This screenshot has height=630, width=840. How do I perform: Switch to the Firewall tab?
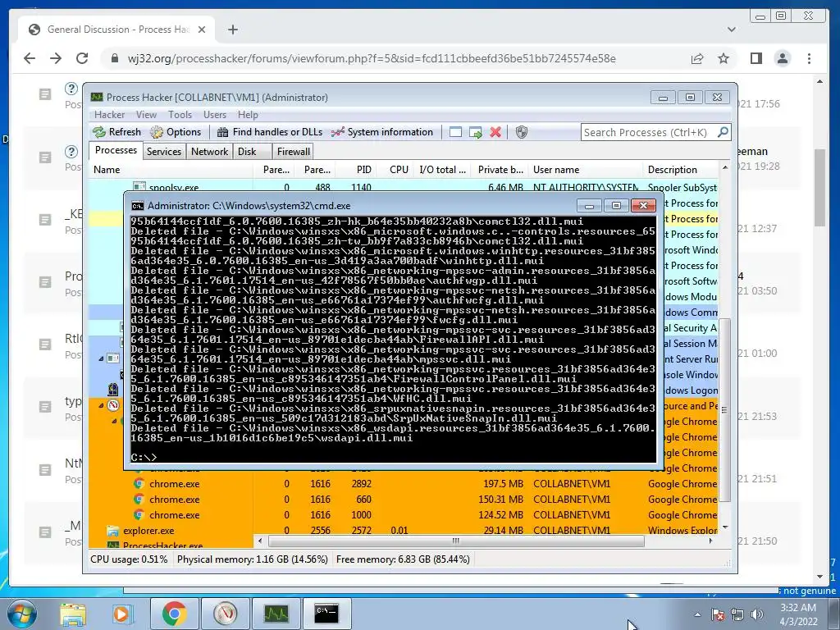coord(293,152)
